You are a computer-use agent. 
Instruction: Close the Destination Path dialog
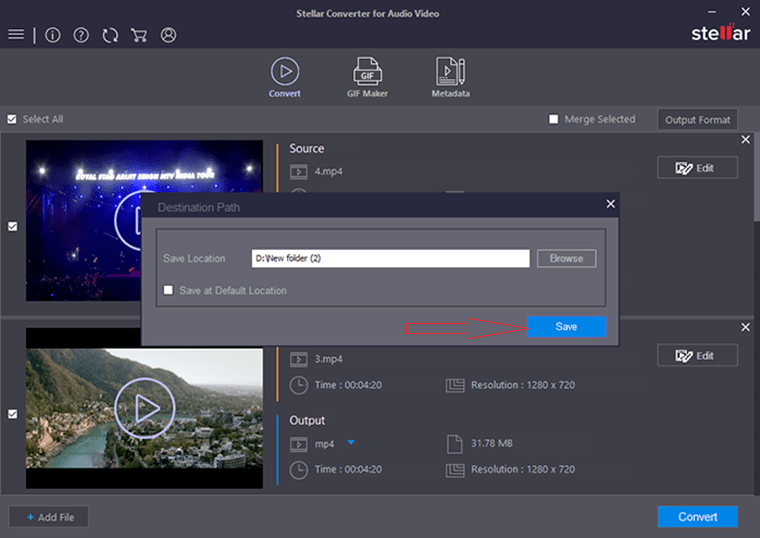pos(610,204)
